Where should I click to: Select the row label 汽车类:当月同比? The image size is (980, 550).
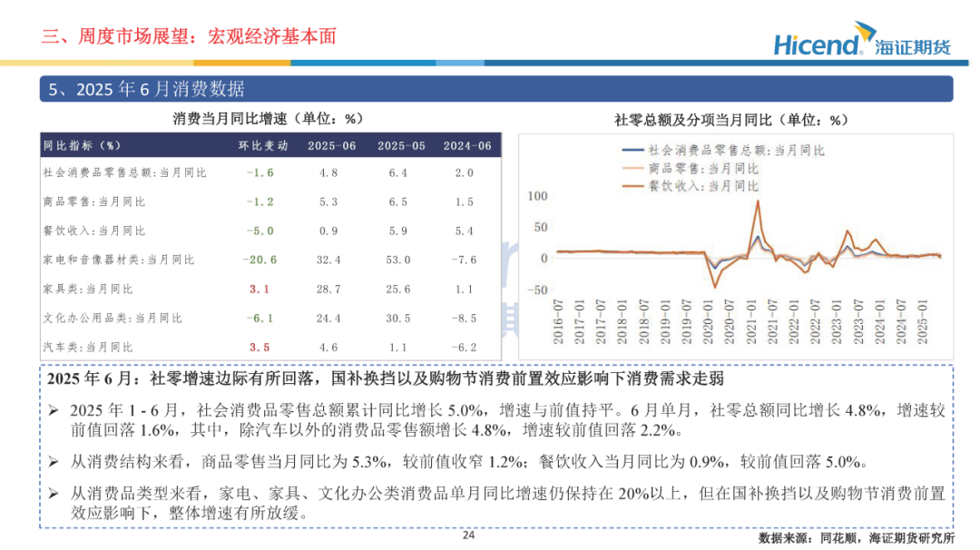click(x=87, y=347)
